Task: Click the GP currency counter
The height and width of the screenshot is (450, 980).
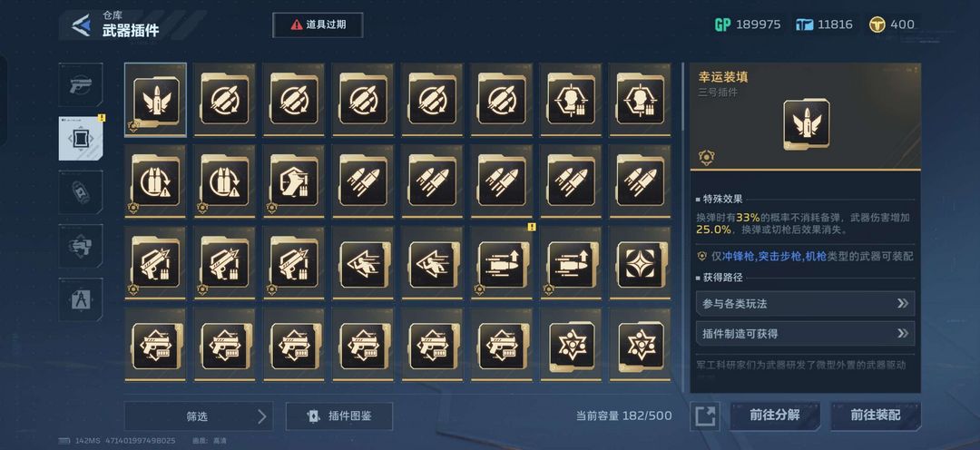Action: tap(748, 24)
